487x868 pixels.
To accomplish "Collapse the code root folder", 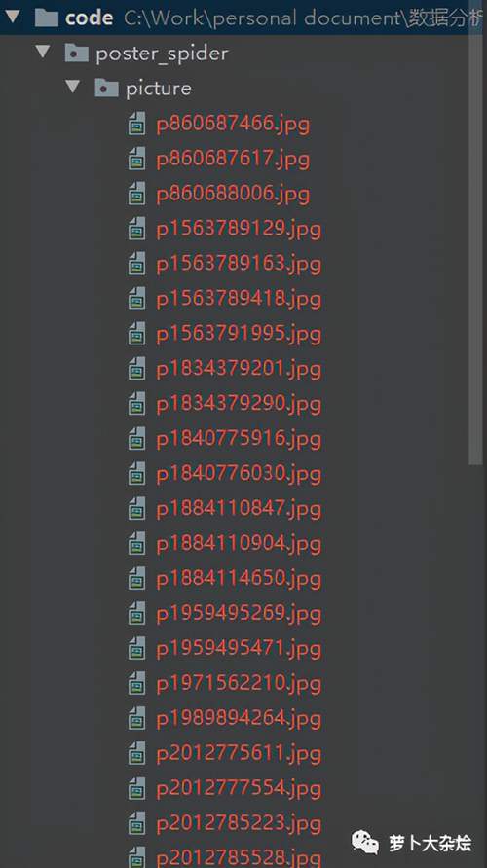I will coord(13,17).
